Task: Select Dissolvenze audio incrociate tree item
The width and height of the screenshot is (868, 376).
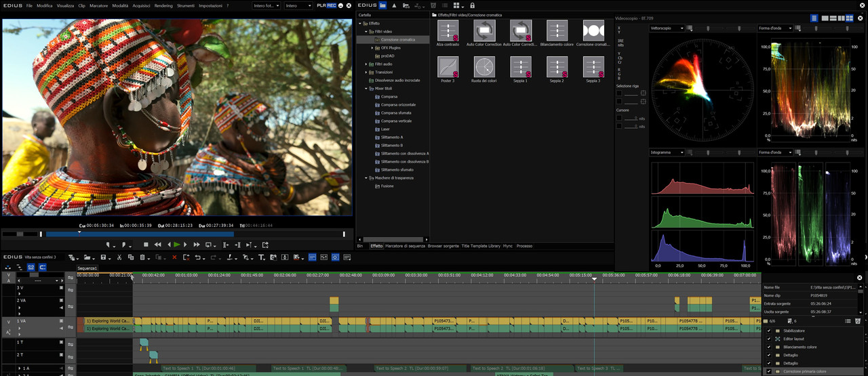Action: coord(397,81)
